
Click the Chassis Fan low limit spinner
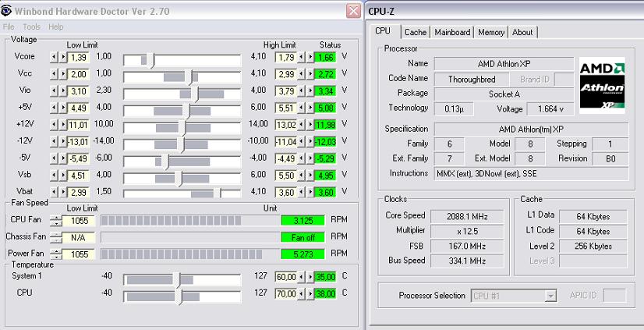56,237
